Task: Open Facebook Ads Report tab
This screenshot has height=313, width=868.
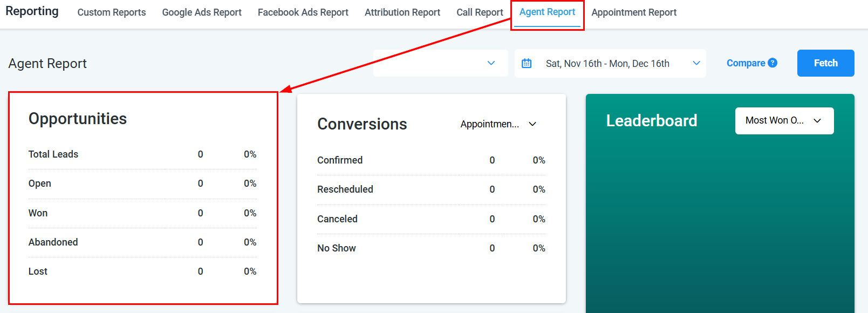Action: pos(303,12)
